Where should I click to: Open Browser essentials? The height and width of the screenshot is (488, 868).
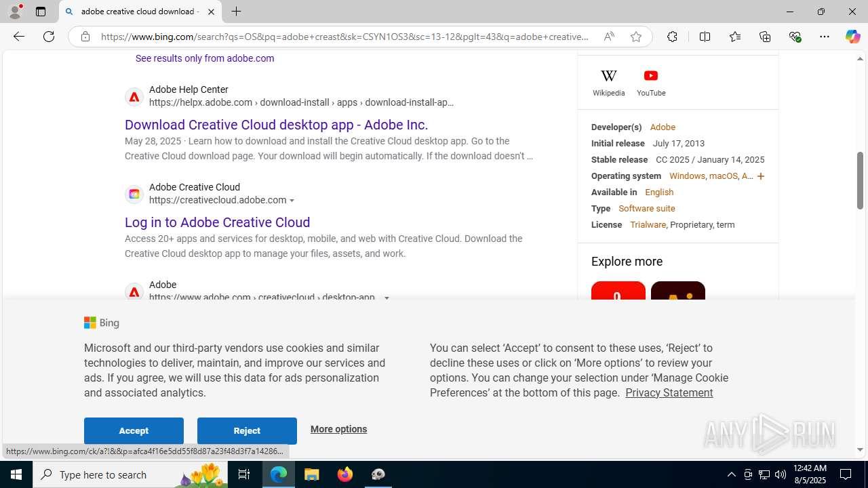point(795,37)
